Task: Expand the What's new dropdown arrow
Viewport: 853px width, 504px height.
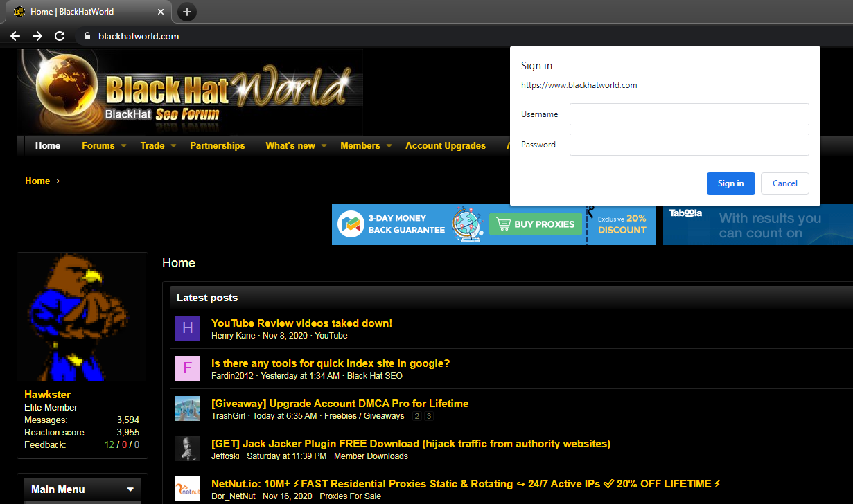Action: (324, 146)
